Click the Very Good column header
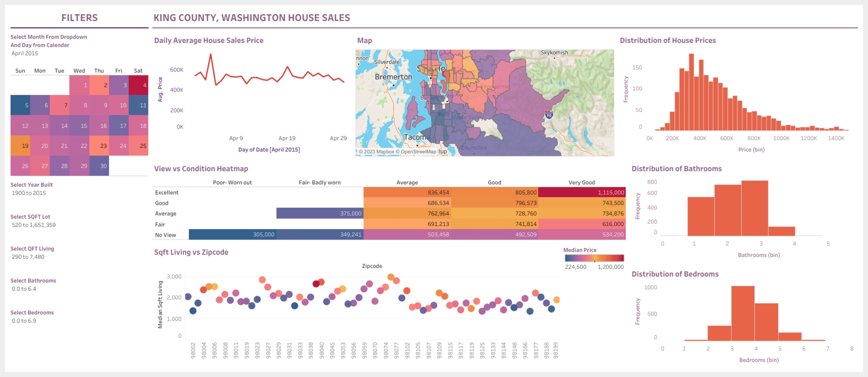The height and width of the screenshot is (377, 868). pos(582,182)
